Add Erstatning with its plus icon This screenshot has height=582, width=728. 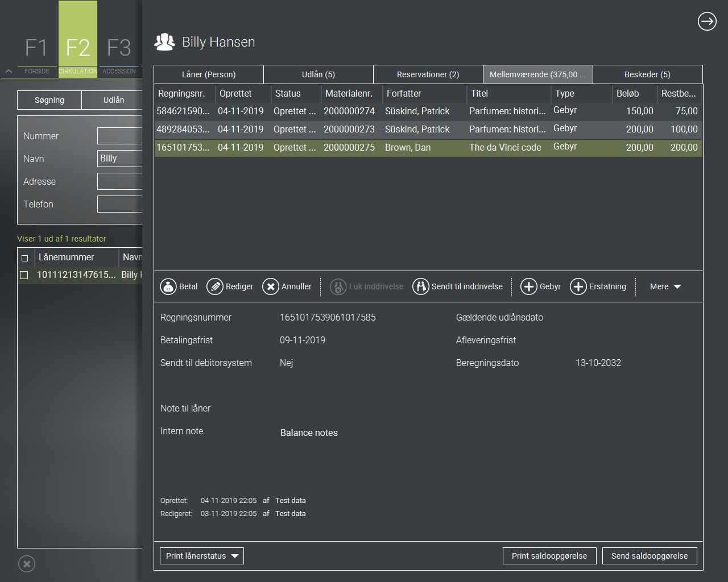pos(578,286)
